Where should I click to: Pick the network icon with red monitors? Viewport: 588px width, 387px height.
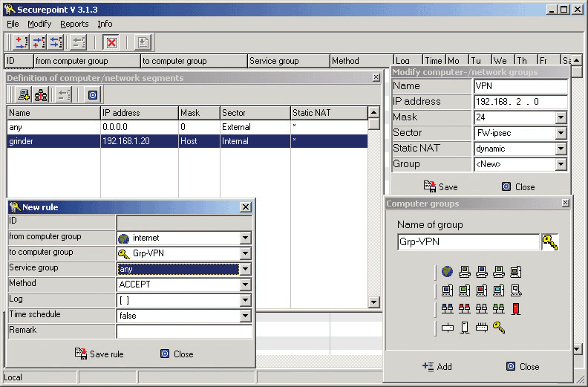point(465,308)
